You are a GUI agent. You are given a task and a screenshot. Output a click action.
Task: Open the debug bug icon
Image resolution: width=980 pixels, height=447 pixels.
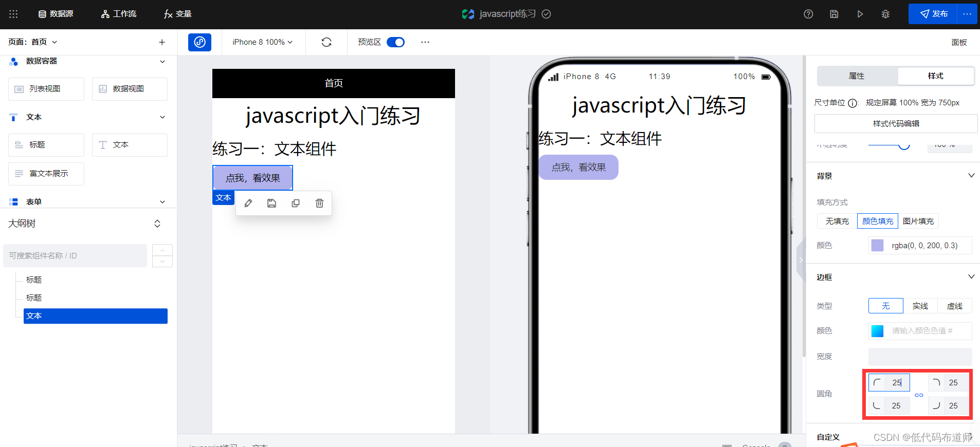point(885,14)
